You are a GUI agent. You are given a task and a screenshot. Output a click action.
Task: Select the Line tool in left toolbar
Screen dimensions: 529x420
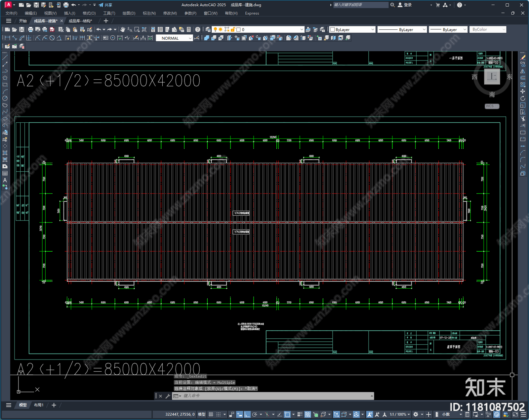pyautogui.click(x=5, y=57)
